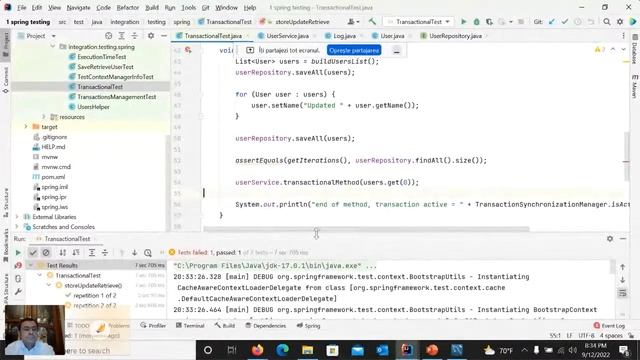Click the console vertical scrollbar thumb

[x=612, y=267]
